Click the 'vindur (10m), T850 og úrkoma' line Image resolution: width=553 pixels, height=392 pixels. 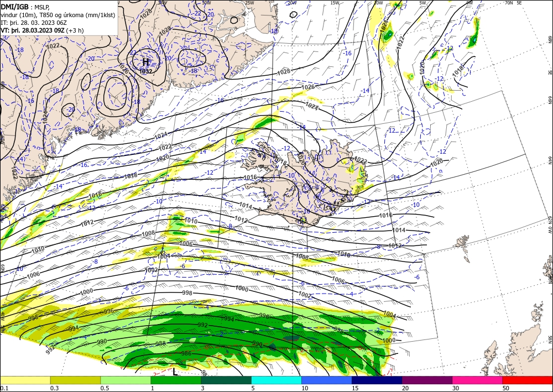[58, 15]
